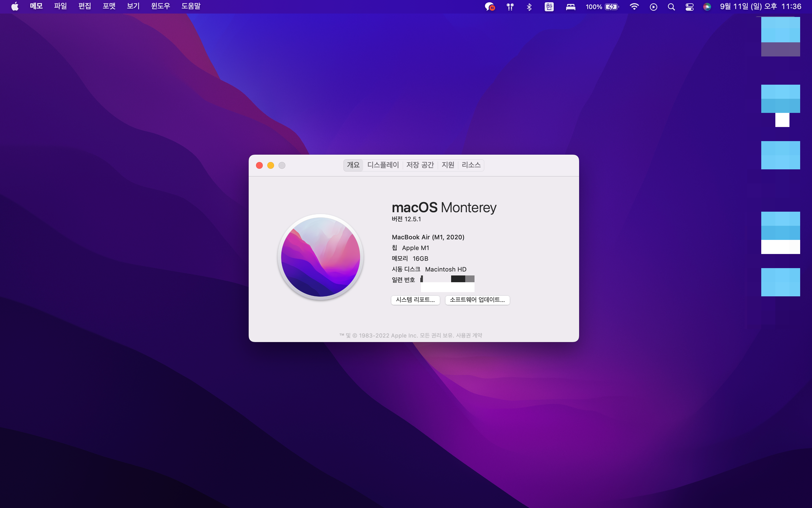The height and width of the screenshot is (508, 812).
Task: Open the 파일 menu
Action: (60, 6)
